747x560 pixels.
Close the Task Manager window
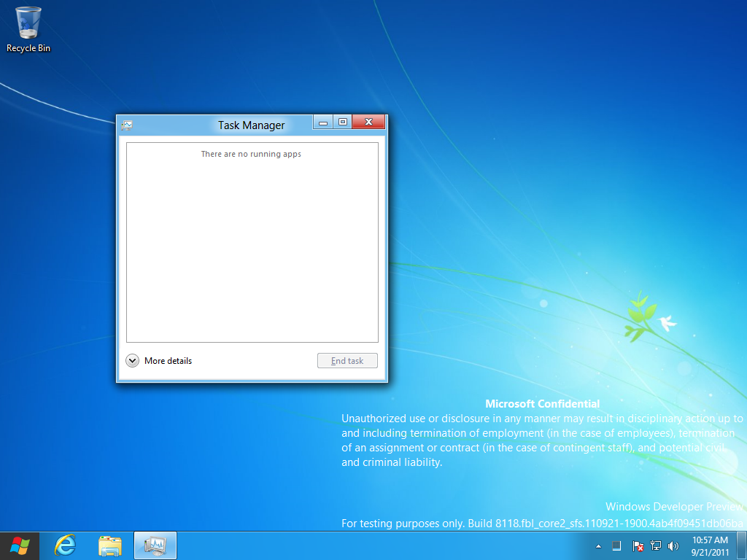point(368,122)
